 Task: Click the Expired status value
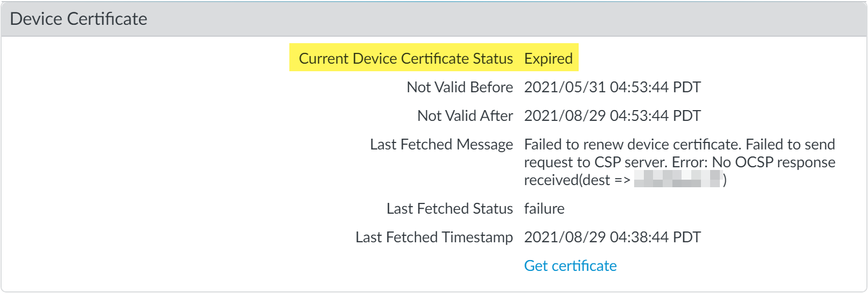(548, 58)
